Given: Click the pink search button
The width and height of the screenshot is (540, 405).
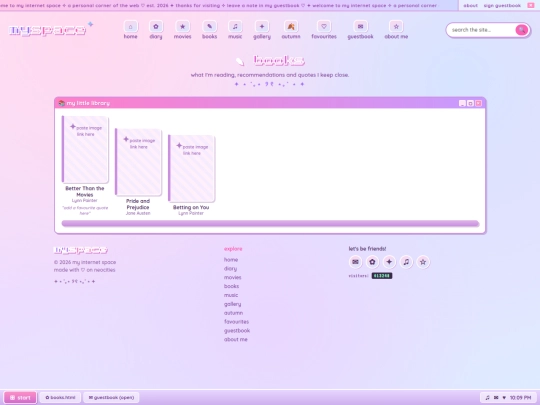Looking at the screenshot, I should click(x=521, y=30).
